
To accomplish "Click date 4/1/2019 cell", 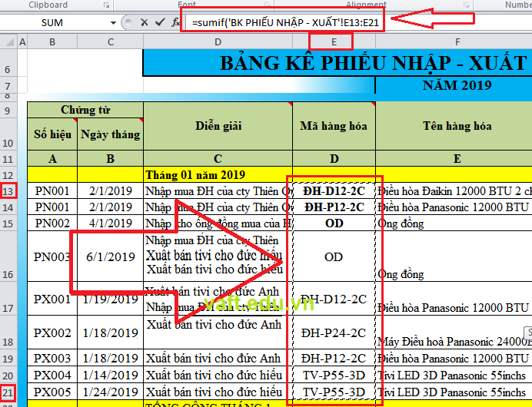I will pyautogui.click(x=111, y=223).
